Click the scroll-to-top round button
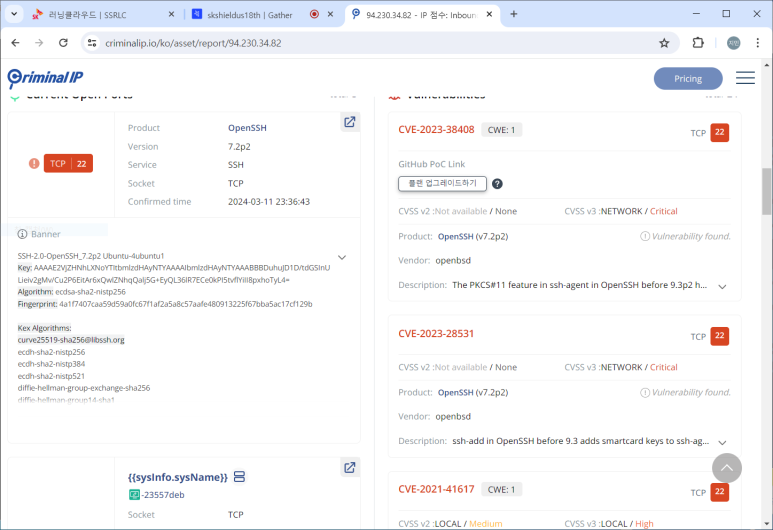The height and width of the screenshot is (530, 773). click(x=726, y=468)
